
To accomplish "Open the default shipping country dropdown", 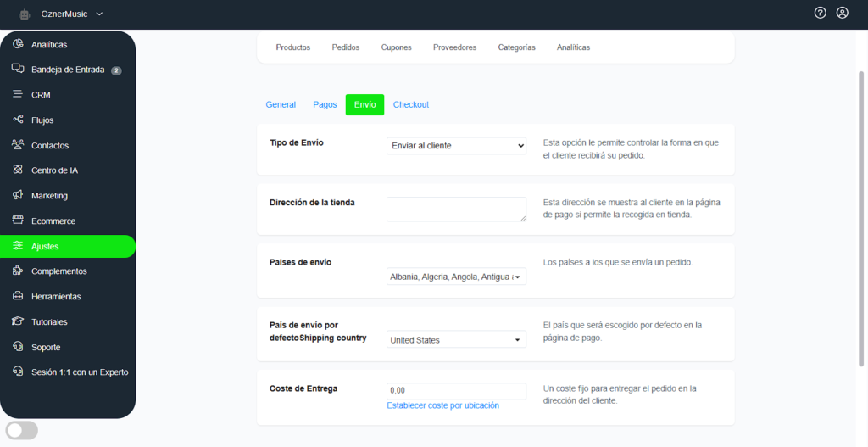I will (456, 340).
